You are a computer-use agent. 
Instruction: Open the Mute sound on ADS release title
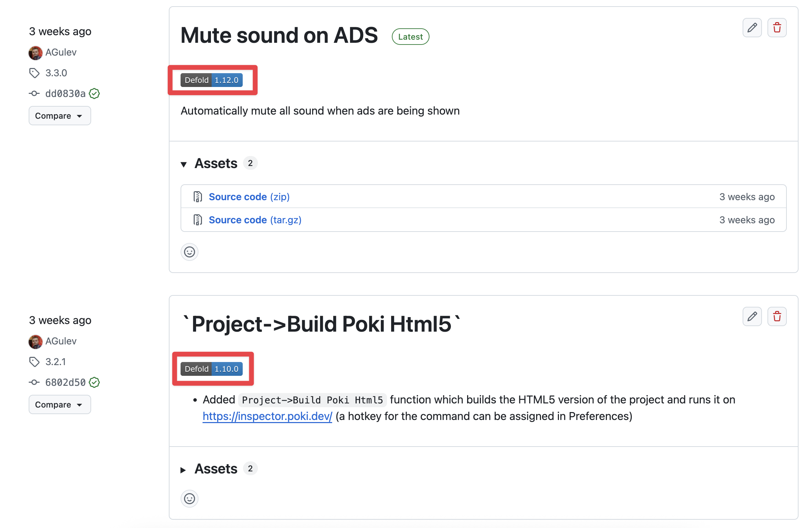point(279,35)
